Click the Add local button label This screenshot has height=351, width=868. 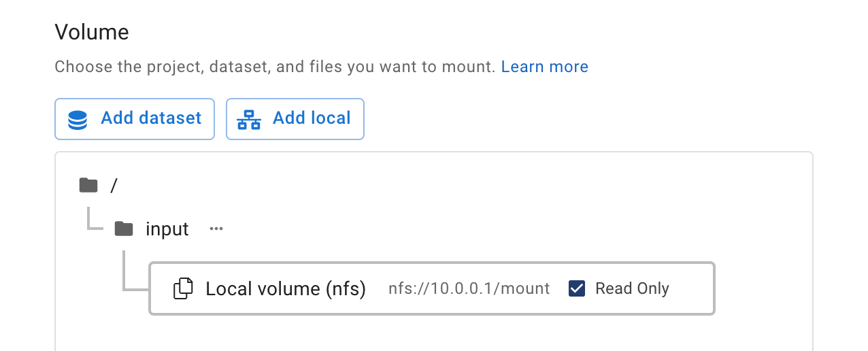pyautogui.click(x=312, y=118)
